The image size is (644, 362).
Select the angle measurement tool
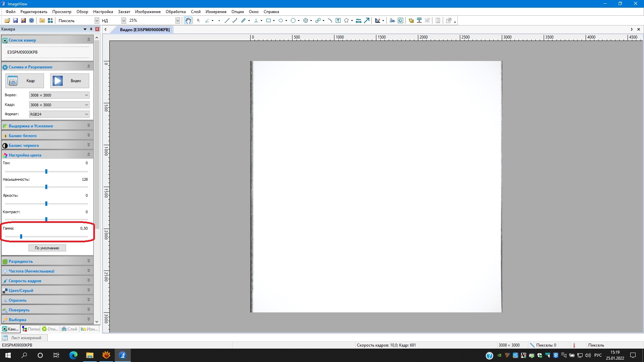207,21
